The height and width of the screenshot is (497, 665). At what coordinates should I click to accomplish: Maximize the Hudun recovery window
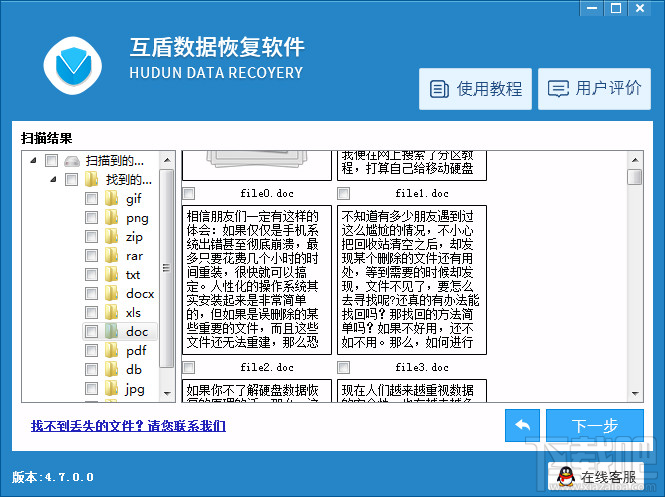pos(616,8)
